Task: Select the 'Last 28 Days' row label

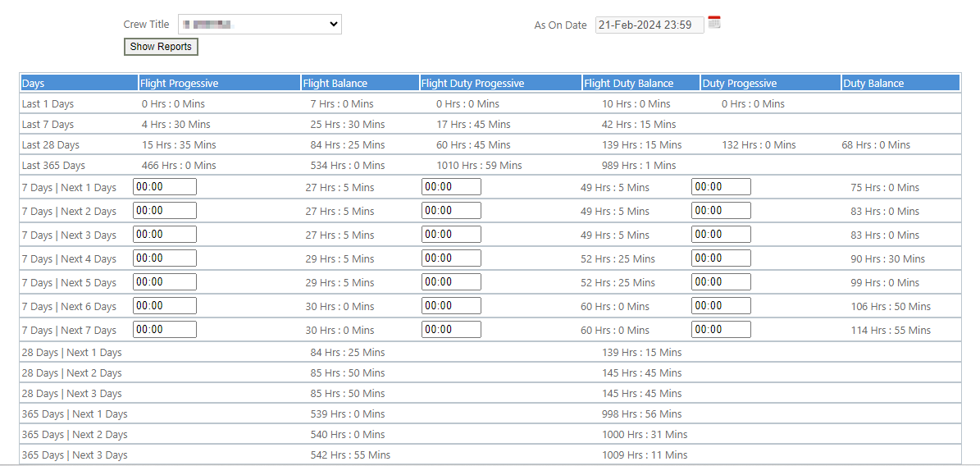Action: 51,145
